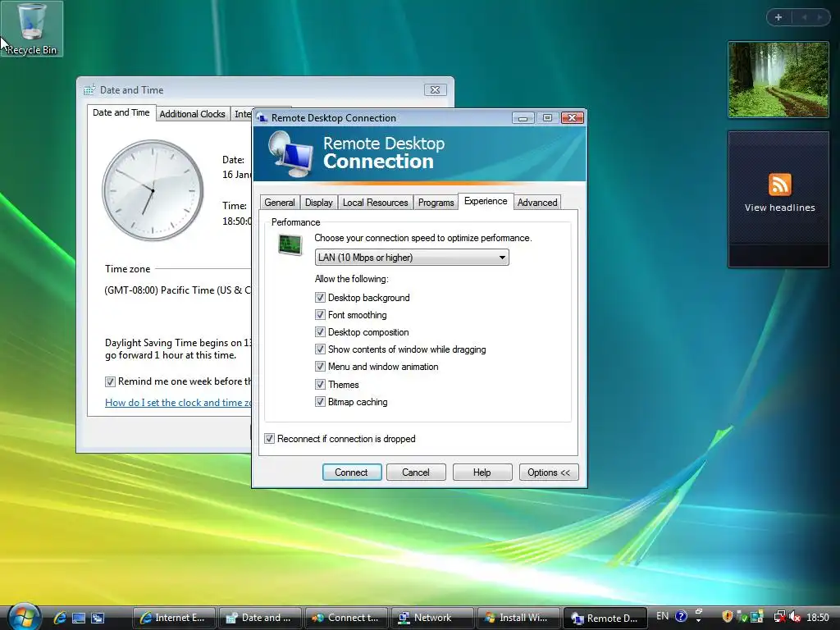Screen dimensions: 840x630
Task: Click the sidebar previous gadgets arrow
Action: [x=804, y=17]
